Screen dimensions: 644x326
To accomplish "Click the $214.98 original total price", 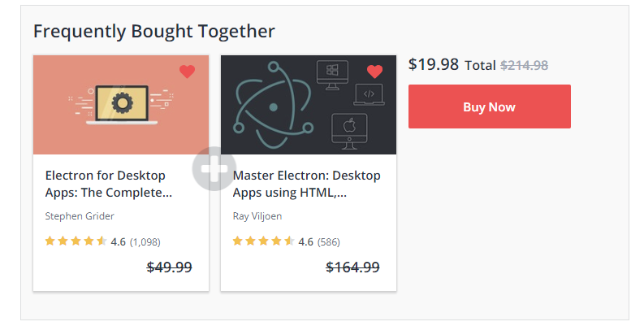I will point(525,65).
